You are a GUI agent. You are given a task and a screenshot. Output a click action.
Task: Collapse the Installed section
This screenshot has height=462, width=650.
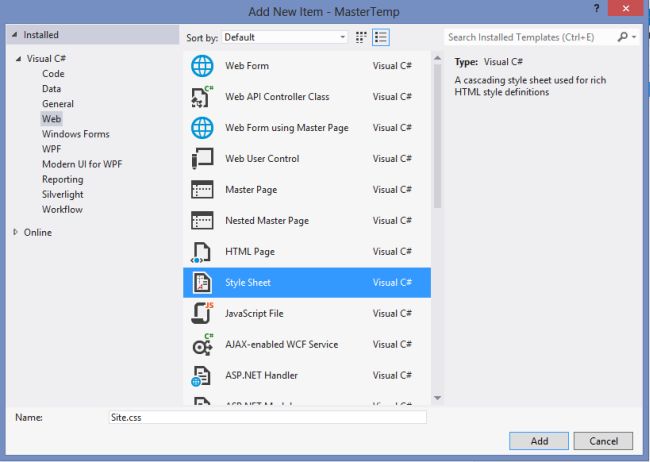(x=14, y=36)
